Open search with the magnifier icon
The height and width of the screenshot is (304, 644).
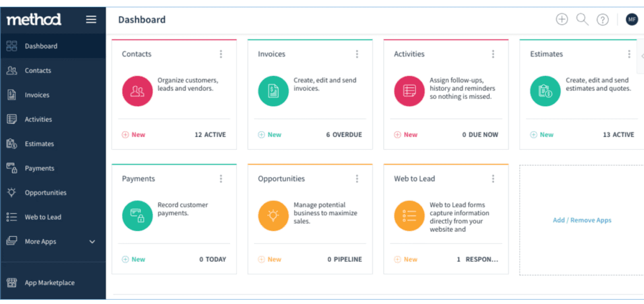tap(582, 19)
